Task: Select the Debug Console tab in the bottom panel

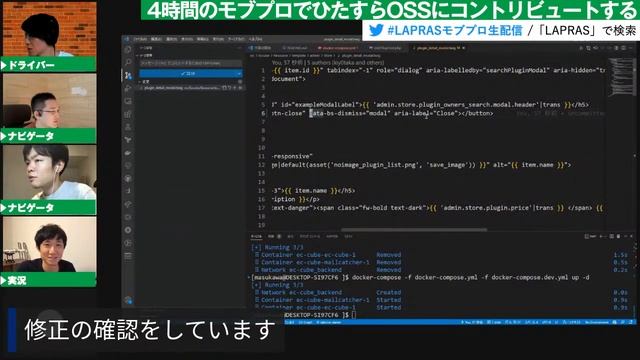Action: click(310, 236)
